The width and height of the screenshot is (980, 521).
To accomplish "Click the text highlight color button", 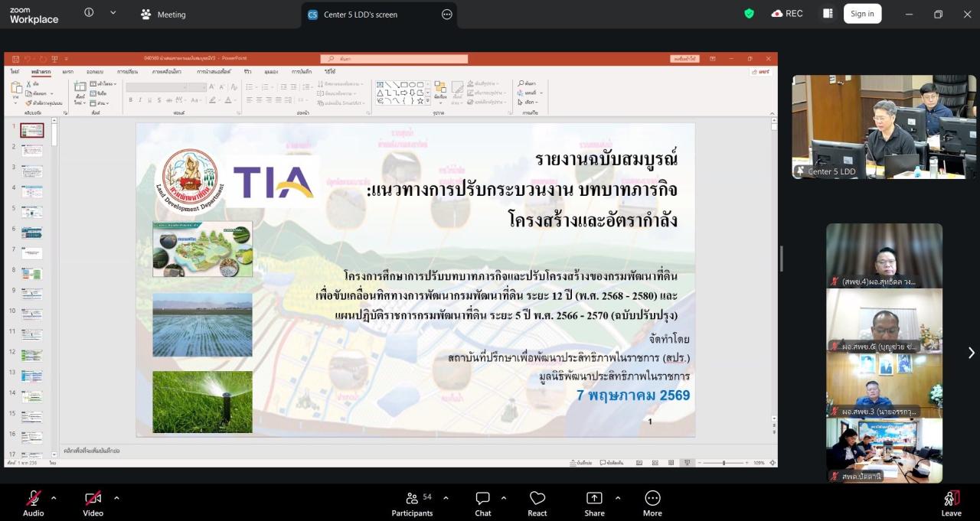I will (x=213, y=100).
